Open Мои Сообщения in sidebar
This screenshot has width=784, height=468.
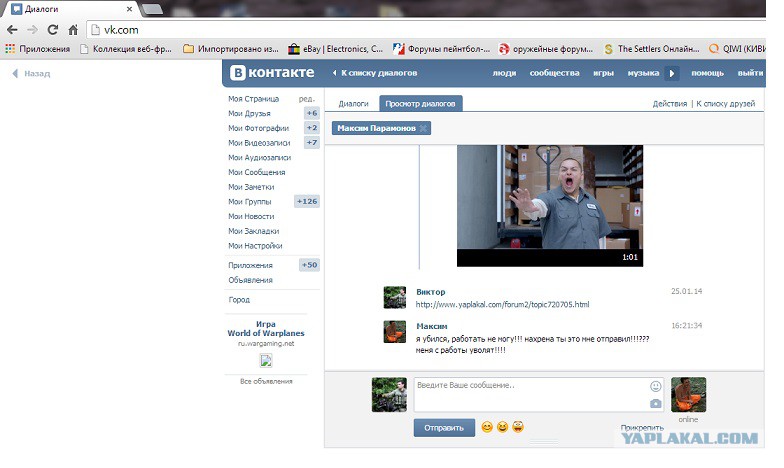tap(256, 172)
